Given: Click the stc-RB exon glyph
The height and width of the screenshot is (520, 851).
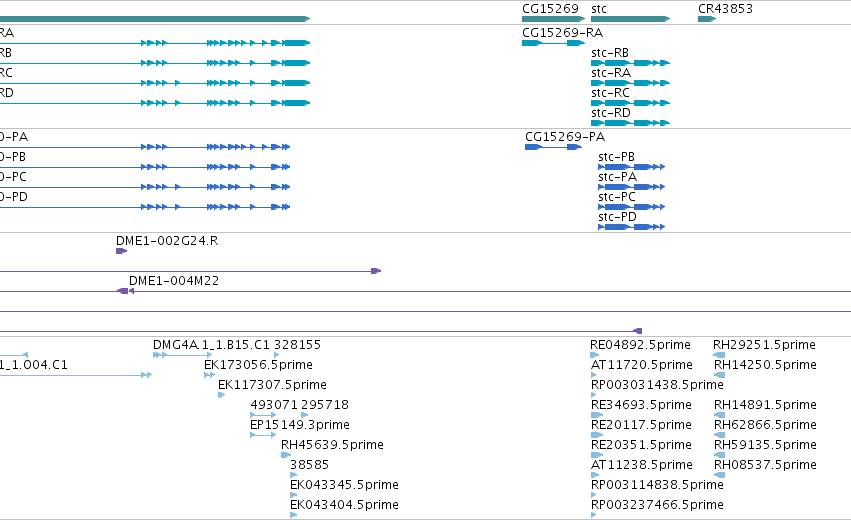Looking at the screenshot, I should (x=631, y=63).
